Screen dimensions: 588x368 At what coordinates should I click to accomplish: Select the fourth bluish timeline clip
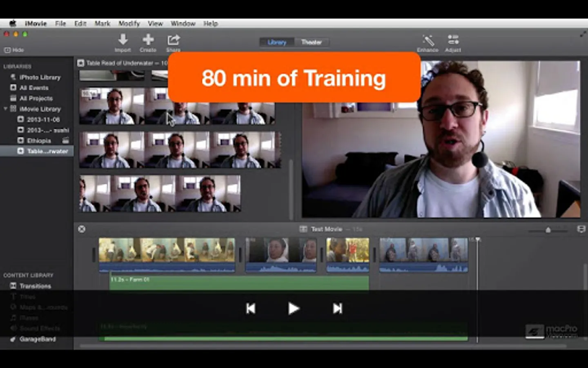[x=423, y=255]
